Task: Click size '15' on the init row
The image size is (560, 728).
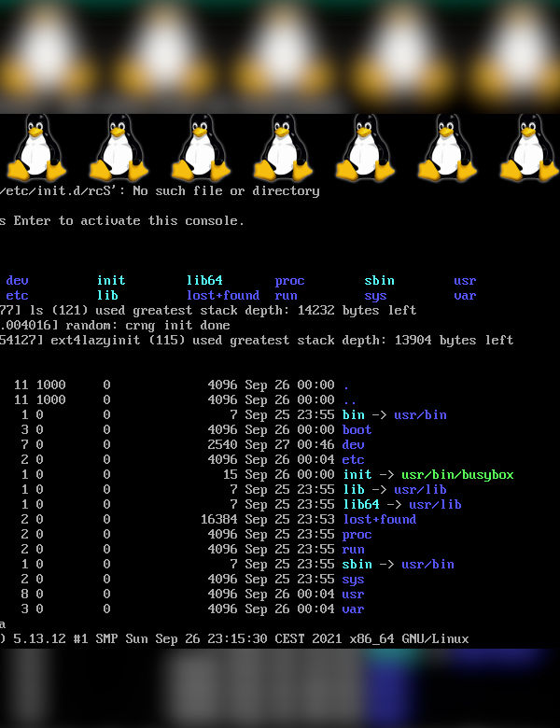Action: point(230,474)
